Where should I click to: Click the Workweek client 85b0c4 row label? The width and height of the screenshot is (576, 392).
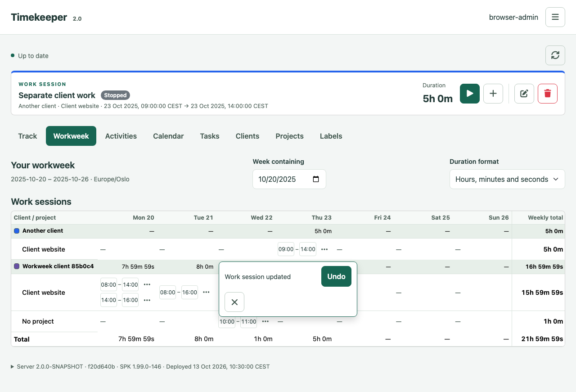(58, 266)
